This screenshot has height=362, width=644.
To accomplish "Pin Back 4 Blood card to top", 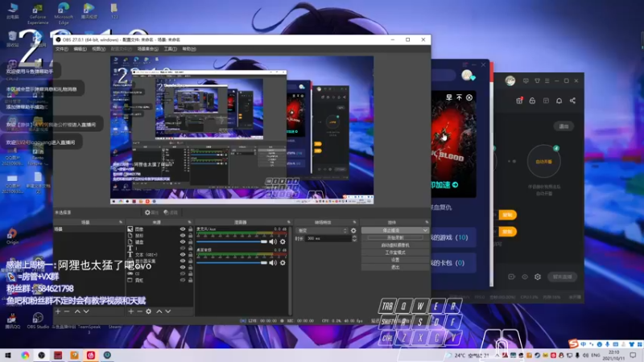I will click(459, 97).
